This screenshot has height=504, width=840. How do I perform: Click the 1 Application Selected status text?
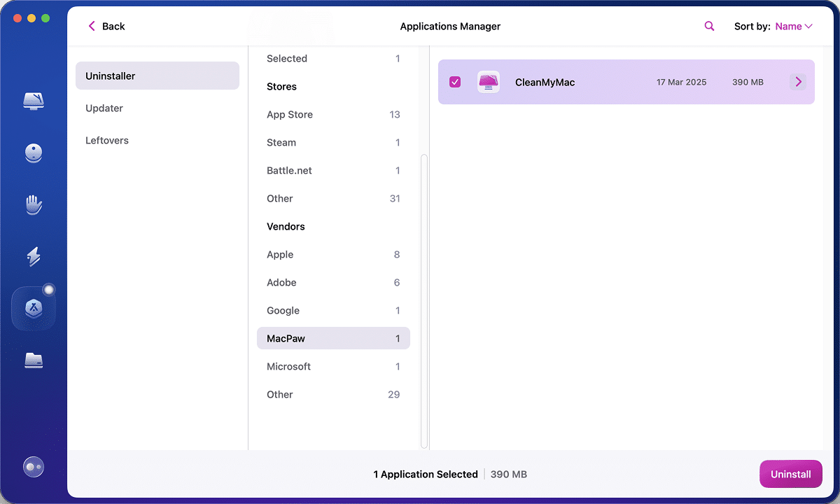(x=426, y=474)
